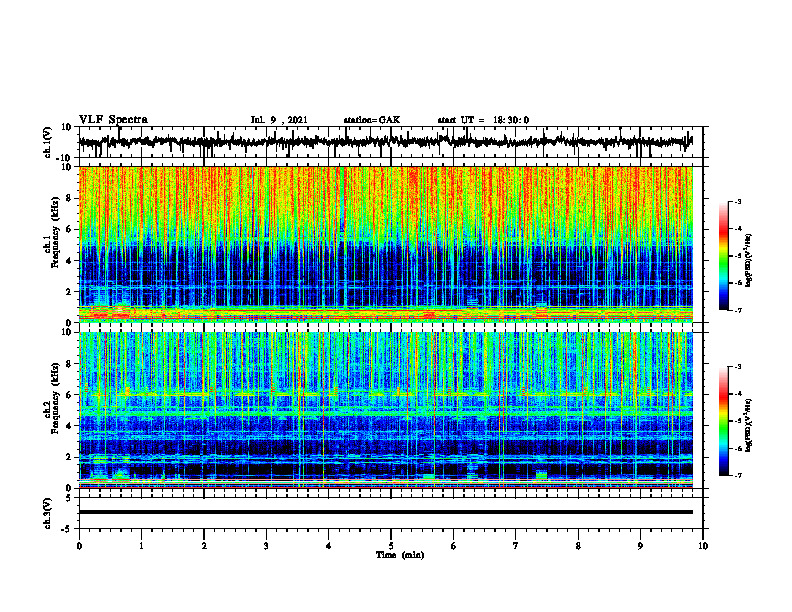Click the ch.1 color bar log(PSD) unit label
Screen dimensions: 792x612
coord(749,261)
